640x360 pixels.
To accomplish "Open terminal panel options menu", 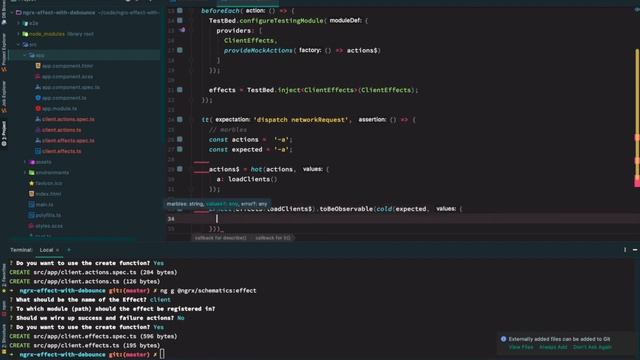I will [x=625, y=250].
